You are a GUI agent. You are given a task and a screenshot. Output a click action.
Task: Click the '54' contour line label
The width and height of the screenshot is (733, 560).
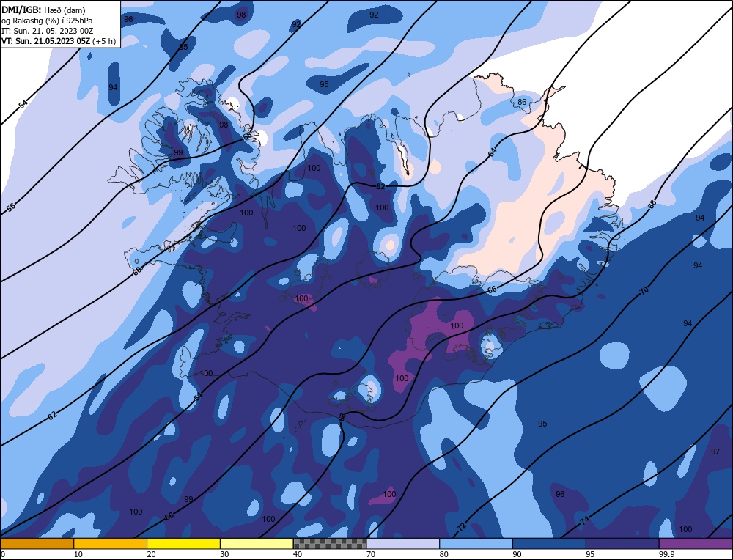click(x=23, y=104)
